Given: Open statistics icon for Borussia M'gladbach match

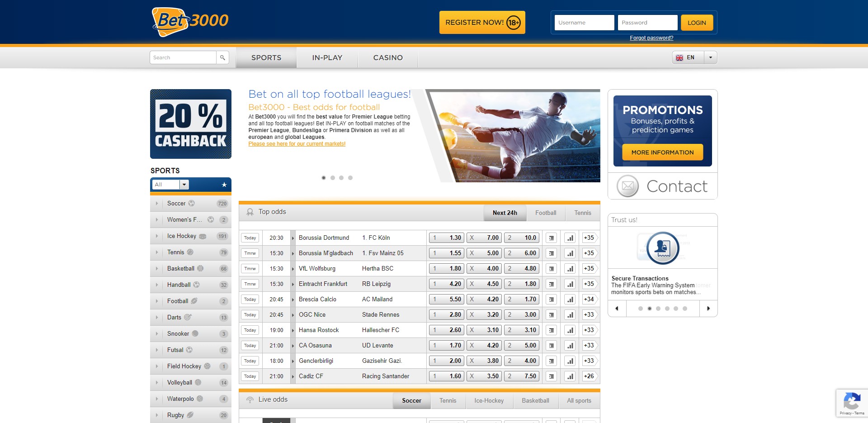Looking at the screenshot, I should (x=570, y=253).
